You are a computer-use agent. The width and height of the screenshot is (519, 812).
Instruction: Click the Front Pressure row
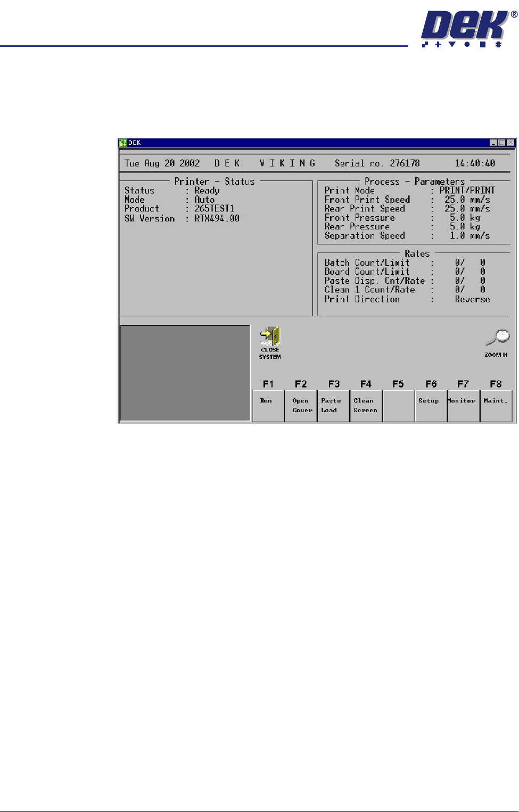click(x=402, y=218)
